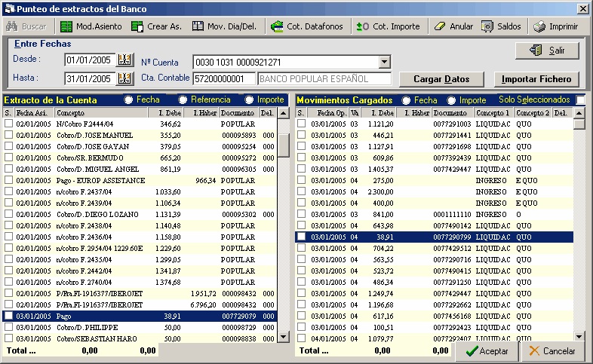Click the Imprimir printer icon
Image resolution: width=593 pixels, height=364 pixels.
coord(539,26)
